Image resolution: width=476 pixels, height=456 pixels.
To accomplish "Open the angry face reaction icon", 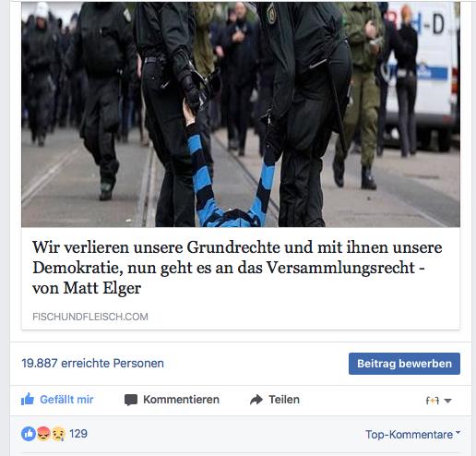I will point(43,434).
